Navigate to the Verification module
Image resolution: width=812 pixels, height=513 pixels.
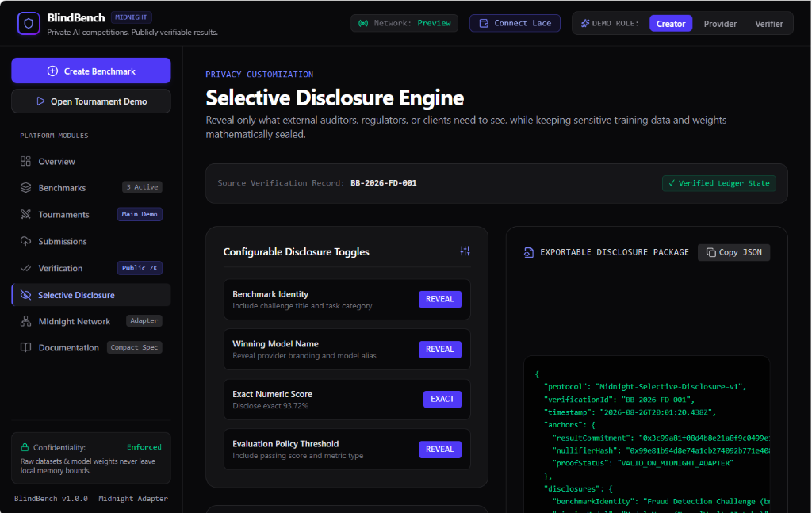tap(91, 268)
